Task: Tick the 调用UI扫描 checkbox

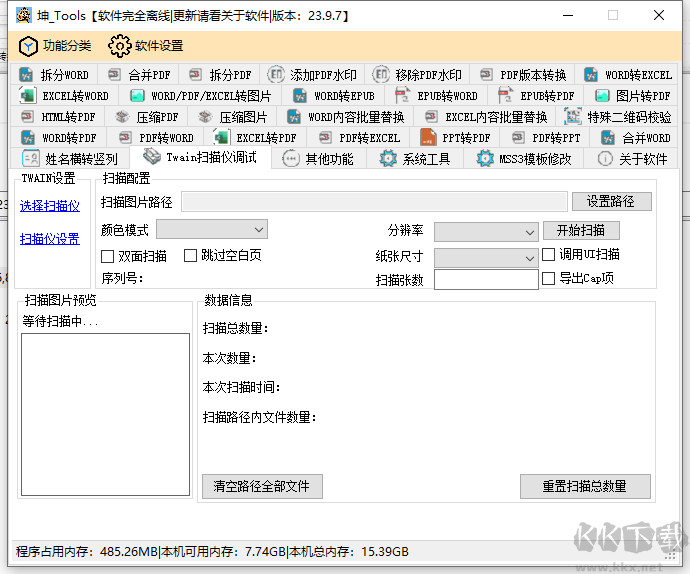Action: [548, 254]
